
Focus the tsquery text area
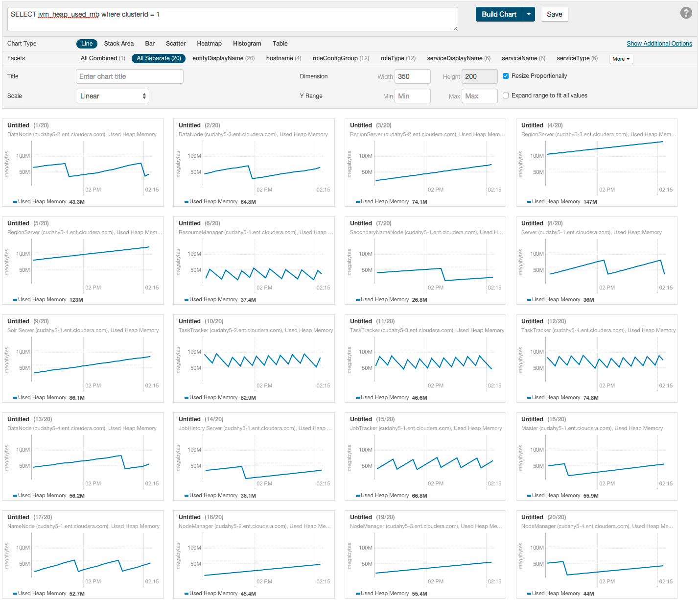tap(233, 19)
